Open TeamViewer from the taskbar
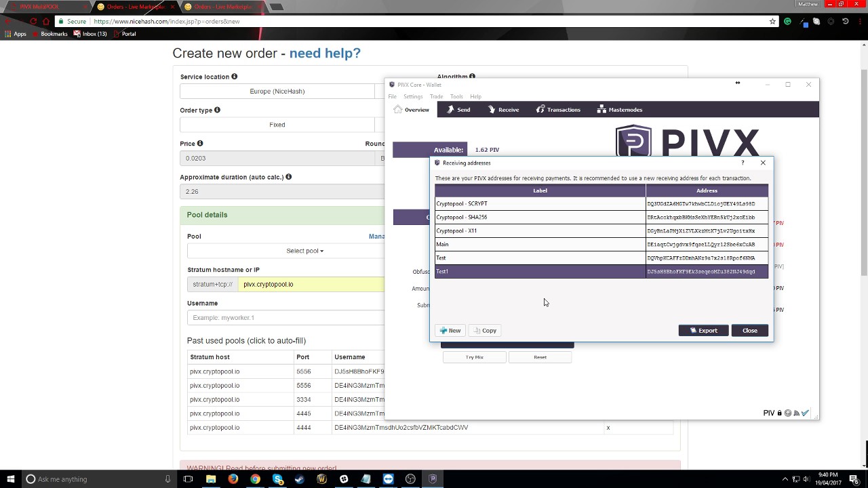 click(388, 479)
